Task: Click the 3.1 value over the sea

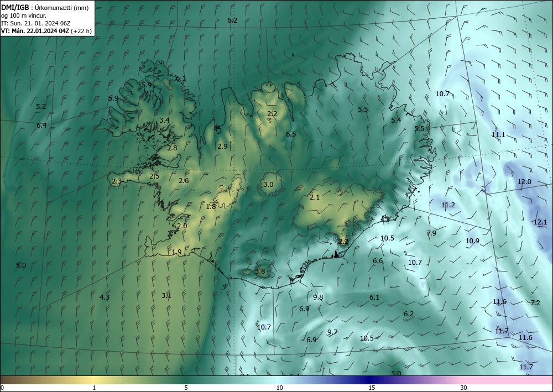Action: pyautogui.click(x=166, y=296)
